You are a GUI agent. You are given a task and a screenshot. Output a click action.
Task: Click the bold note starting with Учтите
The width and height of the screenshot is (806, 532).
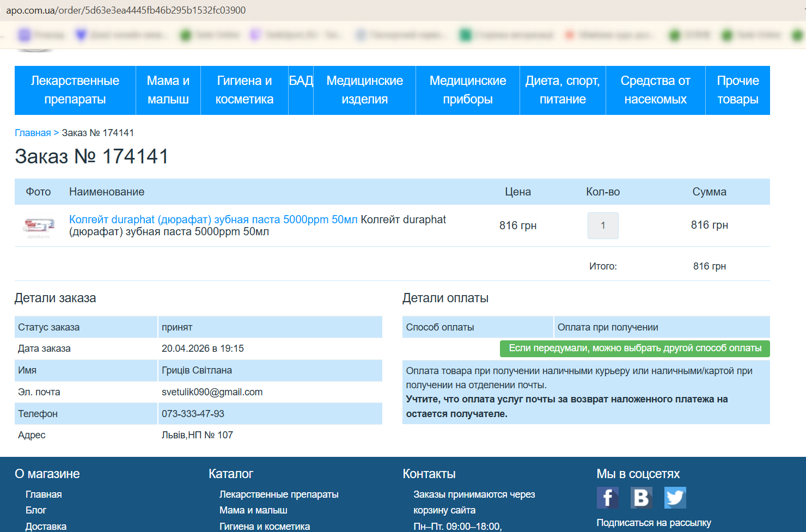(567, 406)
